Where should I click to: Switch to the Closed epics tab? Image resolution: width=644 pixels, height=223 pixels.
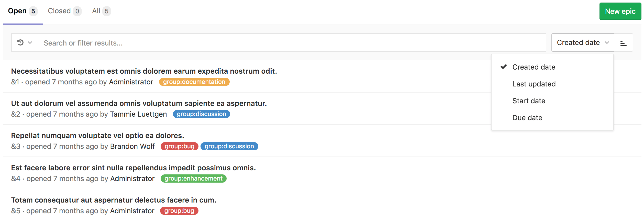click(x=64, y=11)
